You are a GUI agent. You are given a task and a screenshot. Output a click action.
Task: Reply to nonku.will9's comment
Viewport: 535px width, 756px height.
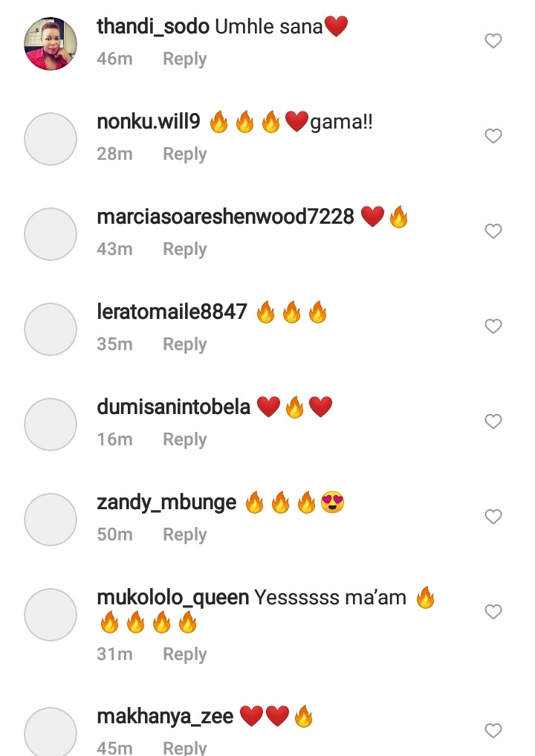pyautogui.click(x=184, y=154)
